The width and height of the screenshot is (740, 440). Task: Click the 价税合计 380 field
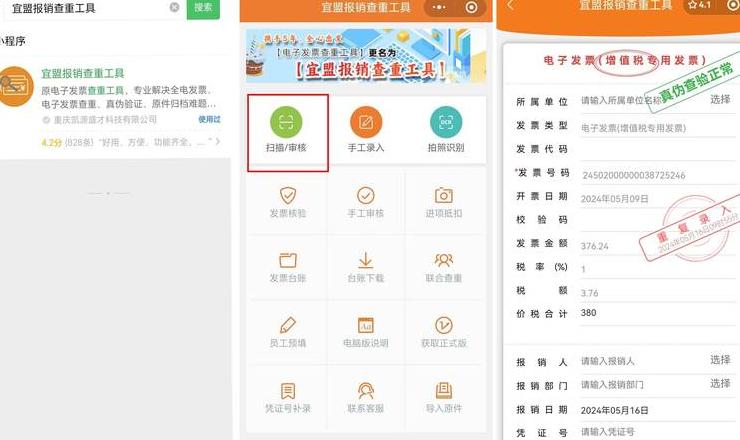click(x=589, y=313)
